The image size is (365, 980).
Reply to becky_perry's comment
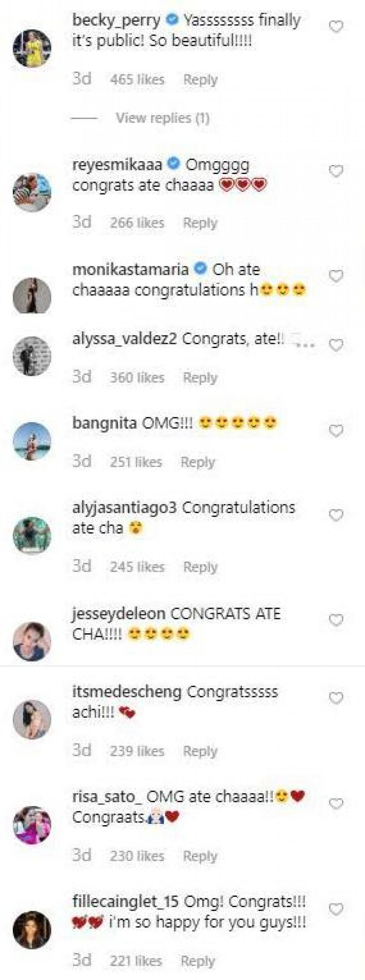point(201,80)
